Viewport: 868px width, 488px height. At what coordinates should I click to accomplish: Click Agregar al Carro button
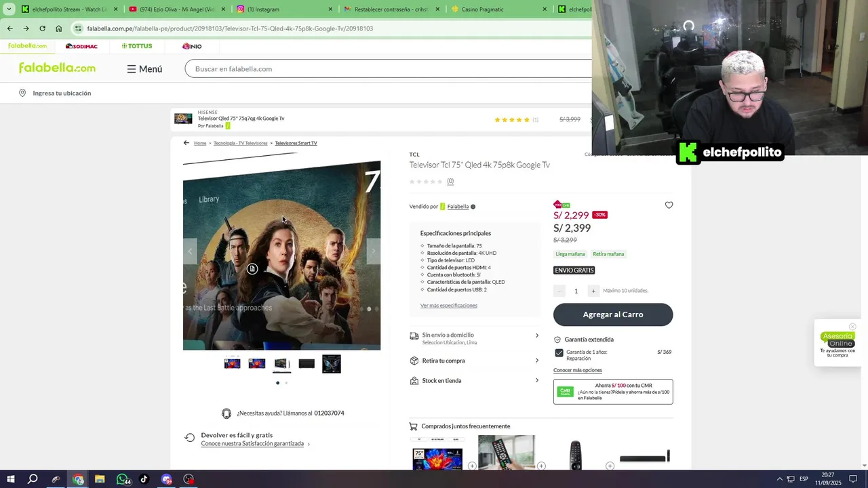tap(613, 314)
